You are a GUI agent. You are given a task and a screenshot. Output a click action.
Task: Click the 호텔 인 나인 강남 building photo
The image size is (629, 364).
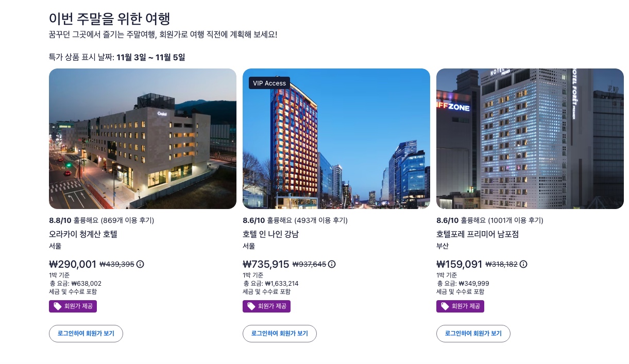336,138
